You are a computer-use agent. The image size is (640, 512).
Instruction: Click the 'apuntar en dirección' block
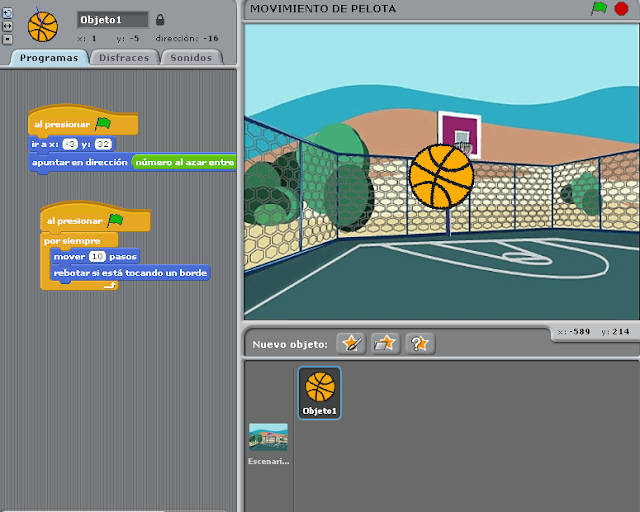[x=80, y=163]
